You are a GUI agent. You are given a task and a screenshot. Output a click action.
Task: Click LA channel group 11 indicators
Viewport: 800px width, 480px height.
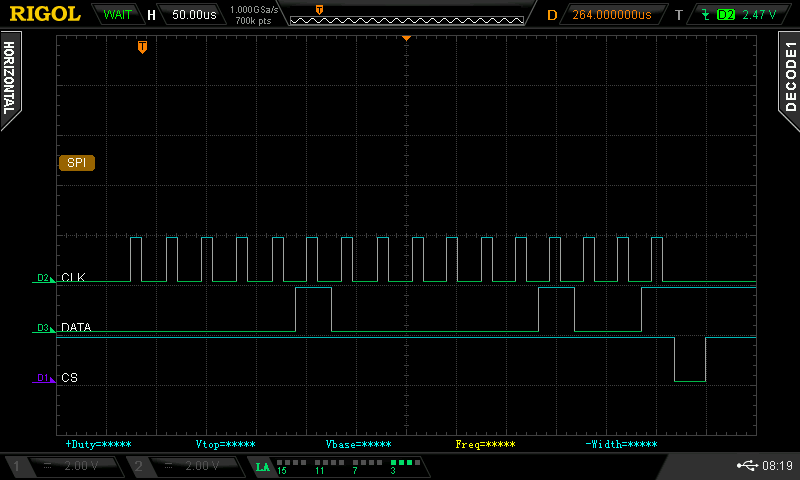click(330, 466)
